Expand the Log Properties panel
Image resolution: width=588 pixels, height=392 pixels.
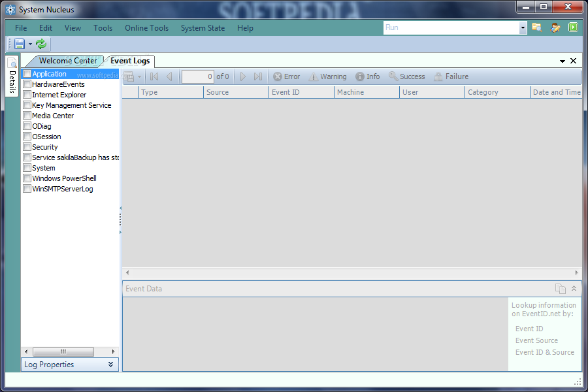pos(70,365)
